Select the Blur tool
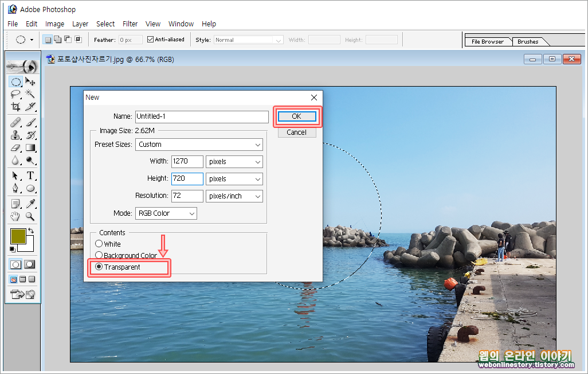 [x=15, y=161]
